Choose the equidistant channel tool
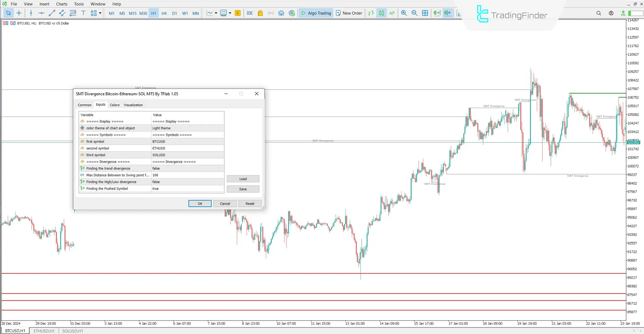Screen dimensions: 644x334 click(x=62, y=13)
